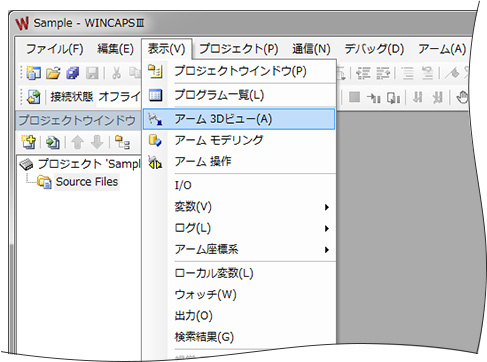Choose アーム 3Dビュー(A) in view menu
Screen dimensions: 487x362
tap(239, 119)
